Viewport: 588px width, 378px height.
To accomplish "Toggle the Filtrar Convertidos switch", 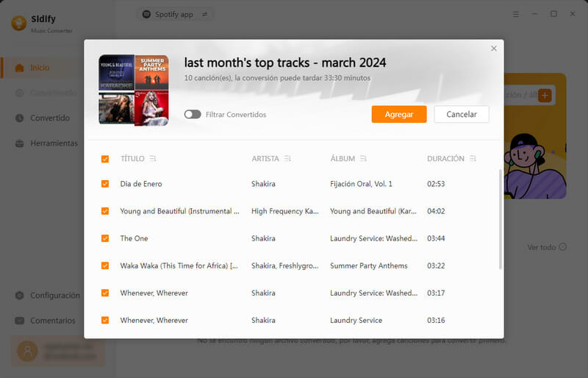I will point(193,114).
